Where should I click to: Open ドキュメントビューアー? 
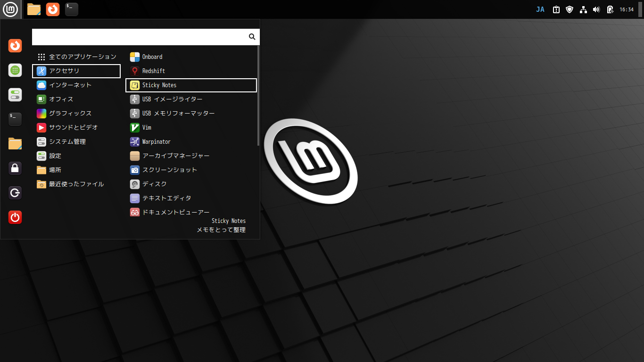click(x=191, y=213)
